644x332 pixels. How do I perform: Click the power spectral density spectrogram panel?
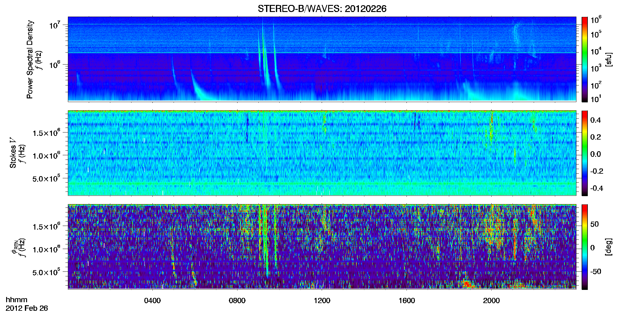pos(322,59)
